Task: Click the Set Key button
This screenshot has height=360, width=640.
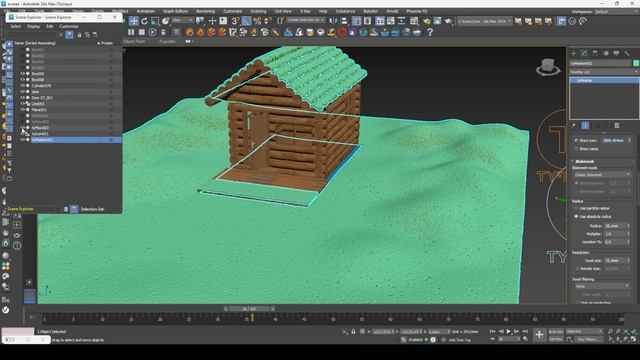Action: pos(556,339)
